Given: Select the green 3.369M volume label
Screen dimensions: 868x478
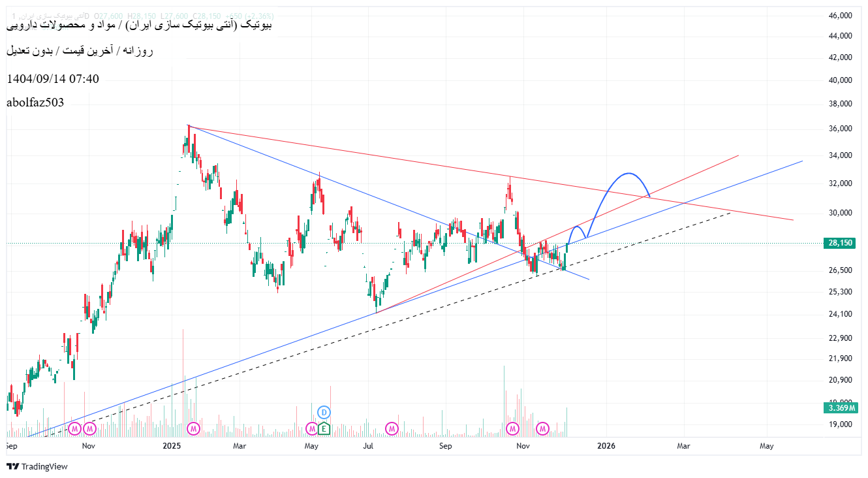Looking at the screenshot, I should click(841, 406).
